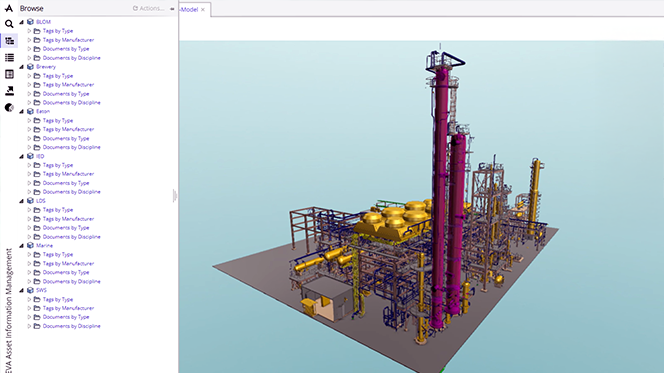Collapse the BLOM tree node
Image resolution: width=664 pixels, height=373 pixels.
[x=22, y=22]
